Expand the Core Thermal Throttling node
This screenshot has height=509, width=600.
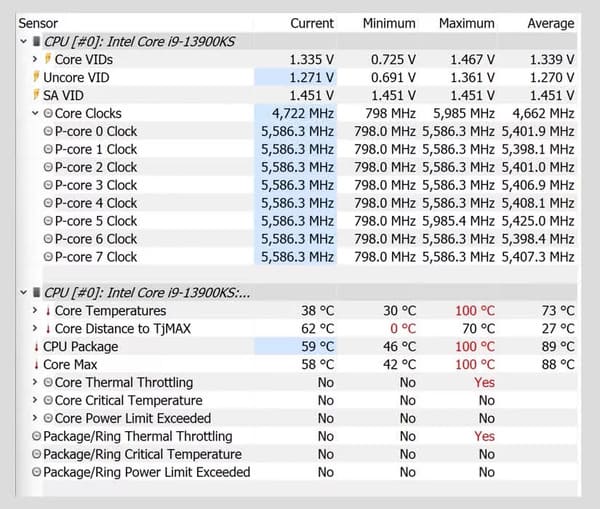click(35, 383)
